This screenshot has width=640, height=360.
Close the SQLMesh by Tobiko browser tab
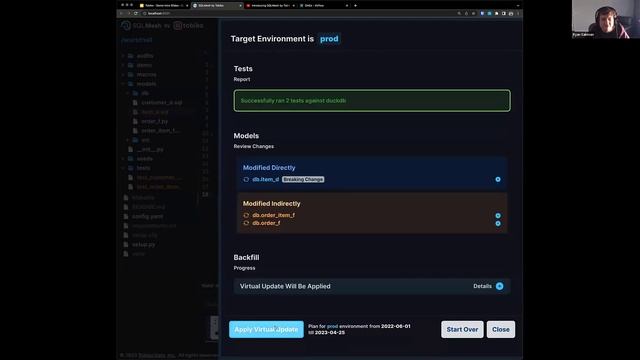240,6
